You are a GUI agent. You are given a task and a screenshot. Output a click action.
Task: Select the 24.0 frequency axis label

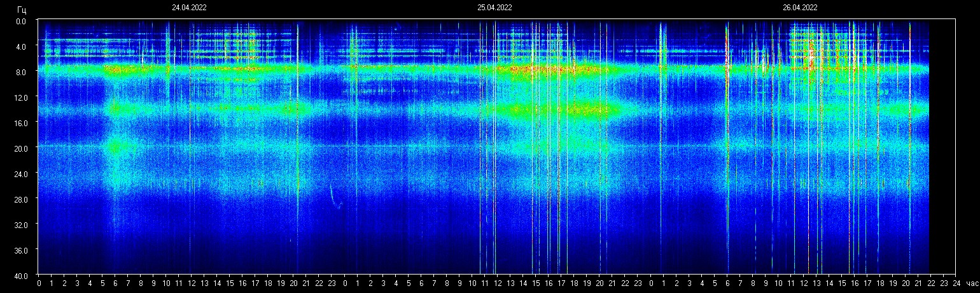(x=20, y=174)
